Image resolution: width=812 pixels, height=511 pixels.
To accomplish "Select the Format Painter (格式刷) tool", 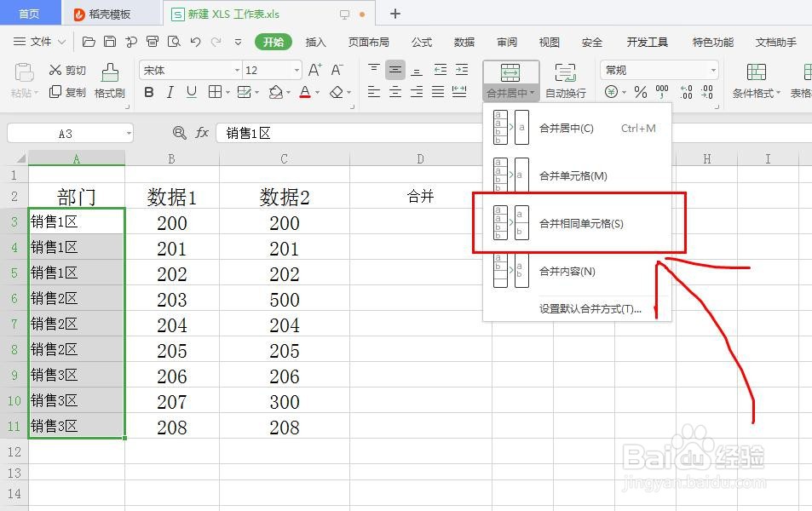I will coord(109,81).
